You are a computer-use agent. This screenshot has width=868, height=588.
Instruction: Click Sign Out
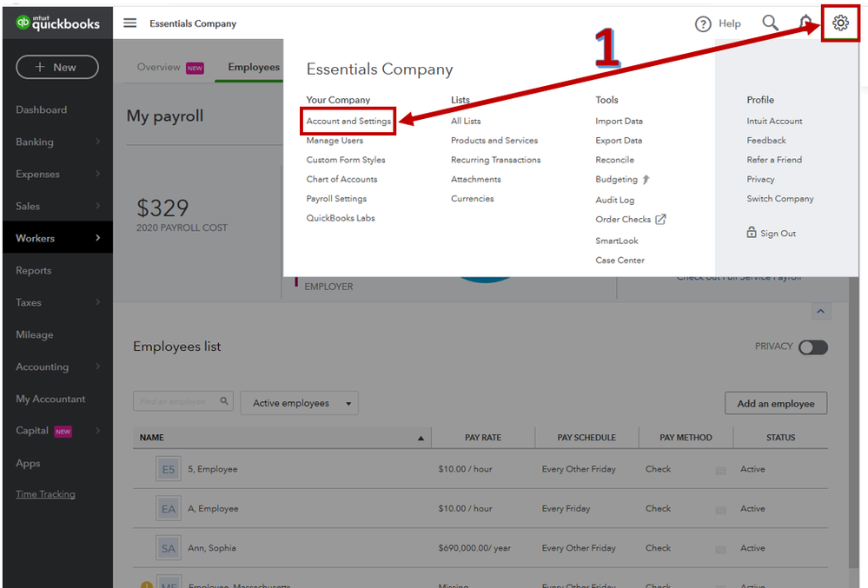778,234
